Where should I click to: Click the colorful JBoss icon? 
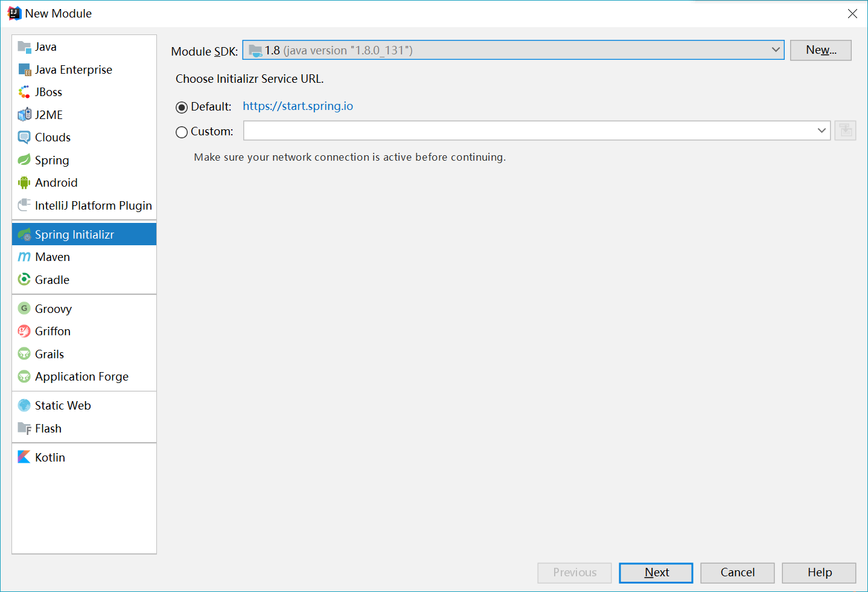tap(24, 92)
